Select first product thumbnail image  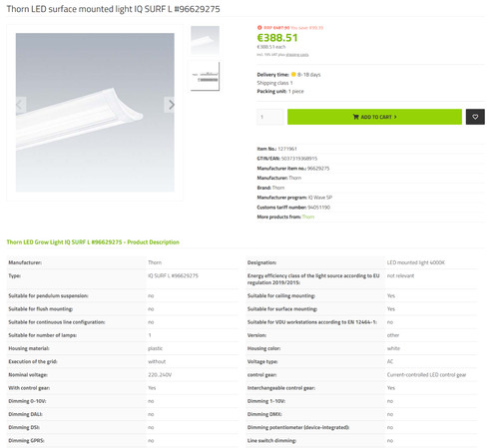click(x=205, y=40)
